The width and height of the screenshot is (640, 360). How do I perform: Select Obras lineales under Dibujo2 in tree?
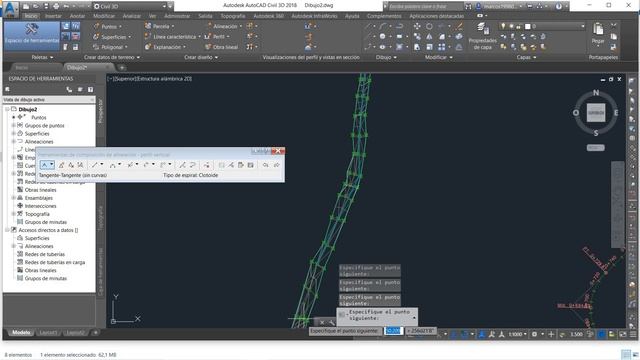(40, 190)
